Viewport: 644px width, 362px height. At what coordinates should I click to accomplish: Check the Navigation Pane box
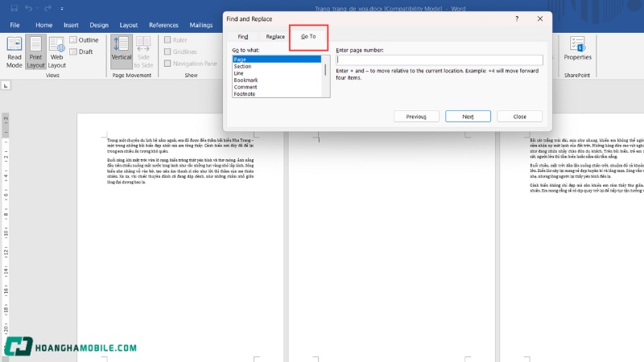click(168, 64)
